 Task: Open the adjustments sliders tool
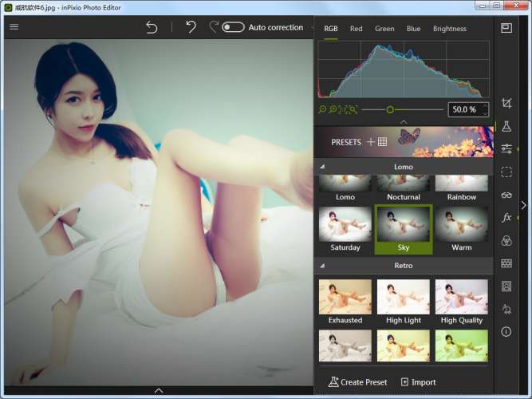(x=506, y=148)
